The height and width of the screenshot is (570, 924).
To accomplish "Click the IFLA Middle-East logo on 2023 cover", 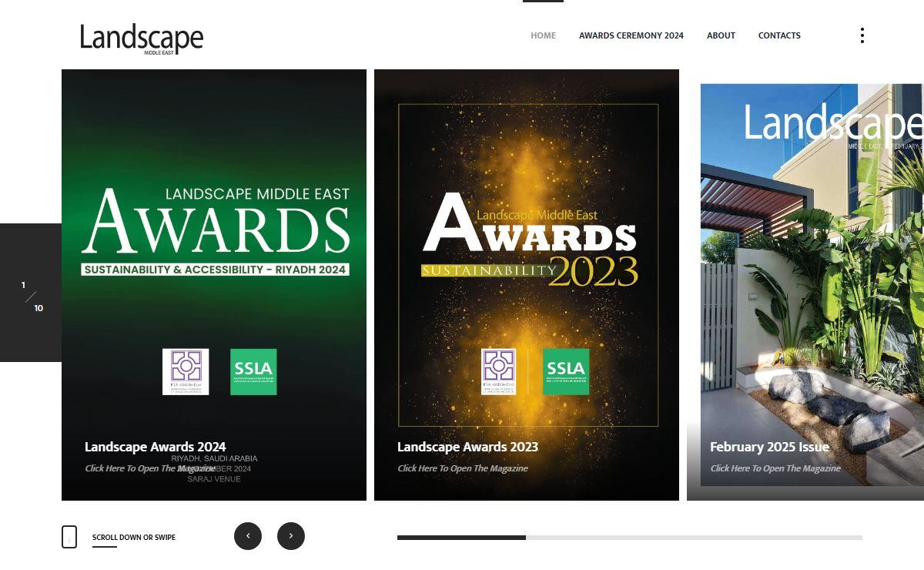I will click(498, 372).
